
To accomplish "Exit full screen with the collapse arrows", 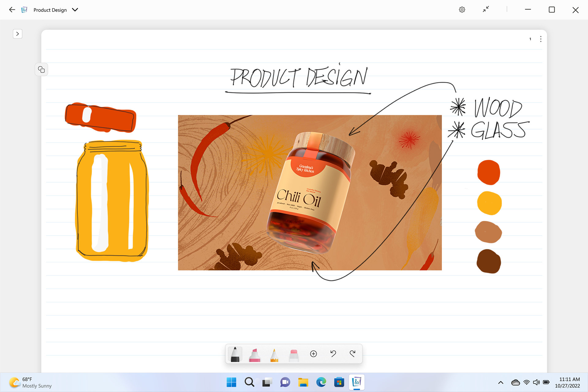I will point(486,9).
